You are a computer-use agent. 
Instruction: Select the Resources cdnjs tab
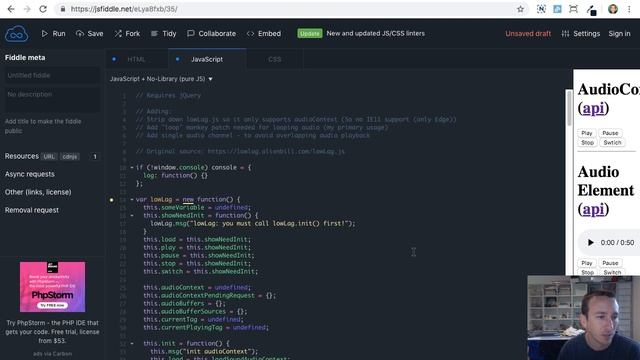70,157
